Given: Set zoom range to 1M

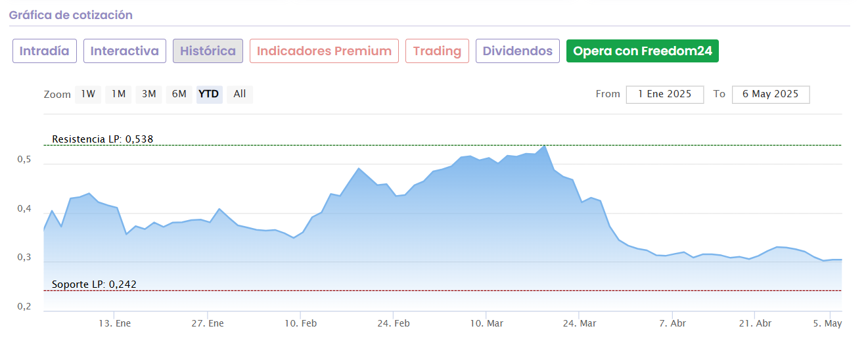Looking at the screenshot, I should 118,94.
